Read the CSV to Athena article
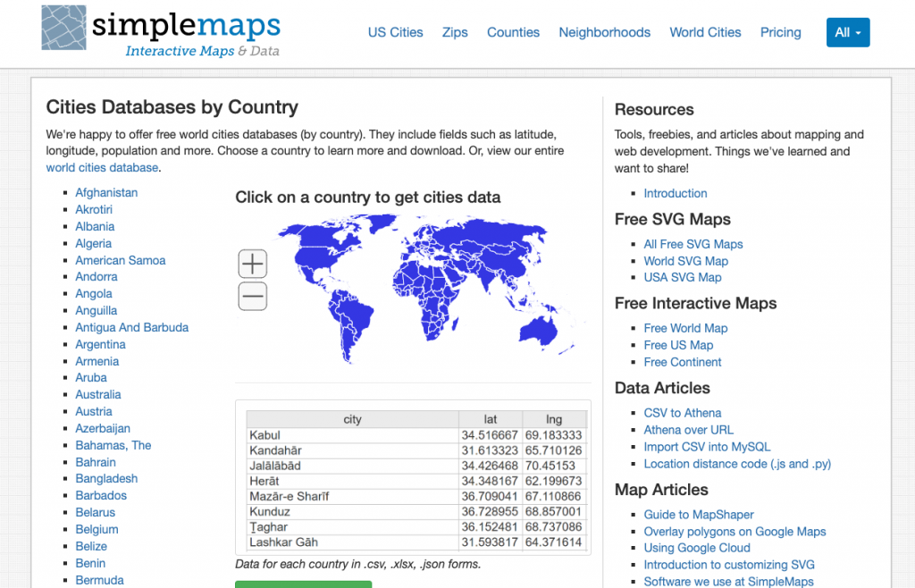Viewport: 915px width, 588px height. pyautogui.click(x=682, y=413)
